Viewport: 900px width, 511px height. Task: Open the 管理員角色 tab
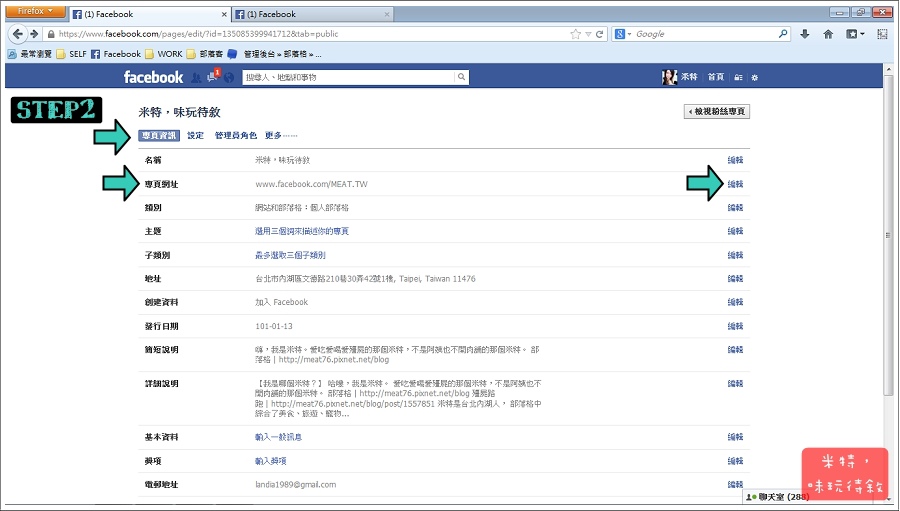click(x=235, y=136)
